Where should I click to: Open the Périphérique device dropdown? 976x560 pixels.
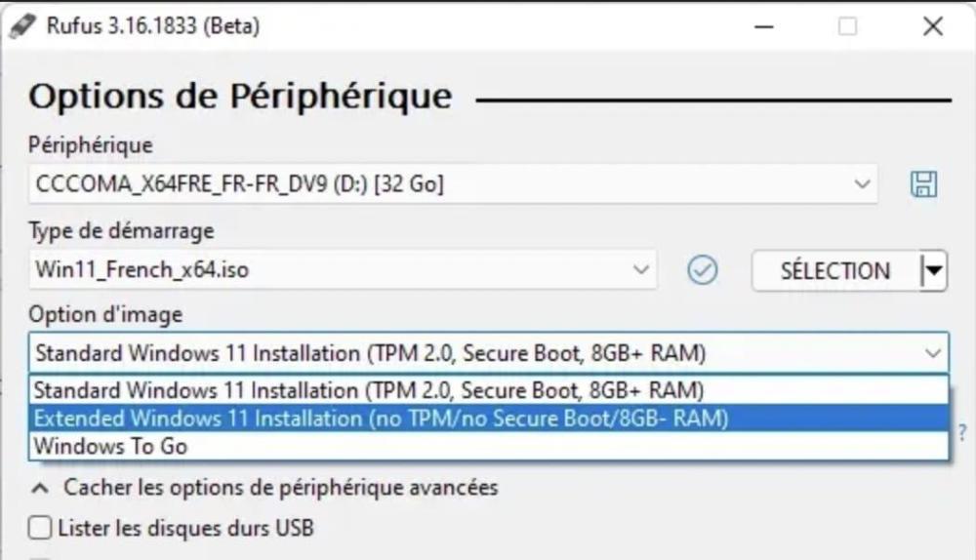coord(861,183)
